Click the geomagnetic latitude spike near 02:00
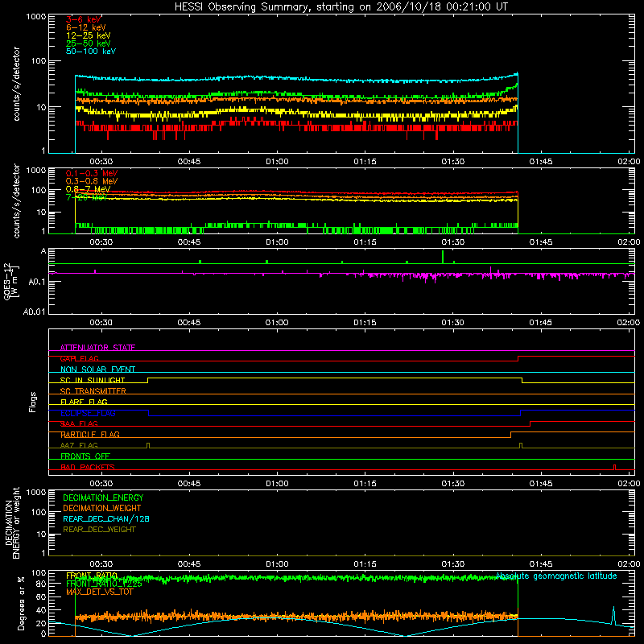Viewport: 644px width, 644px height. tap(613, 615)
